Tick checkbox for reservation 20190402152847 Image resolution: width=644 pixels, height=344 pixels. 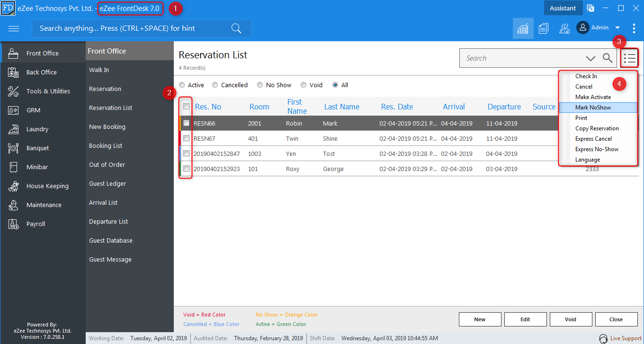[187, 154]
